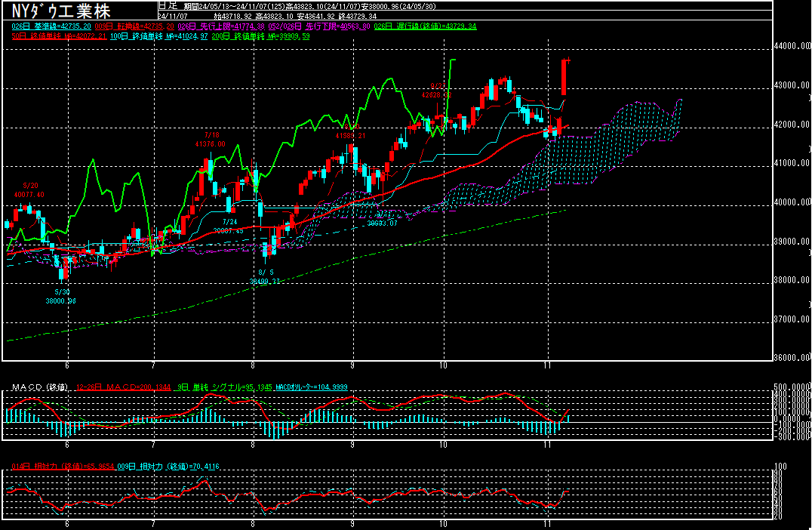Select the 41000.00 price axis label
The width and height of the screenshot is (812, 530).
[x=792, y=162]
